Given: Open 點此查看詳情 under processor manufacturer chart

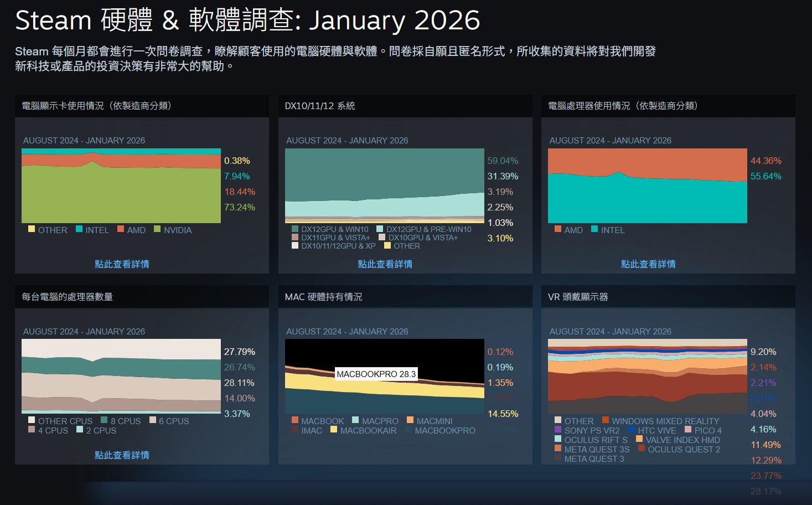Looking at the screenshot, I should click(x=648, y=265).
